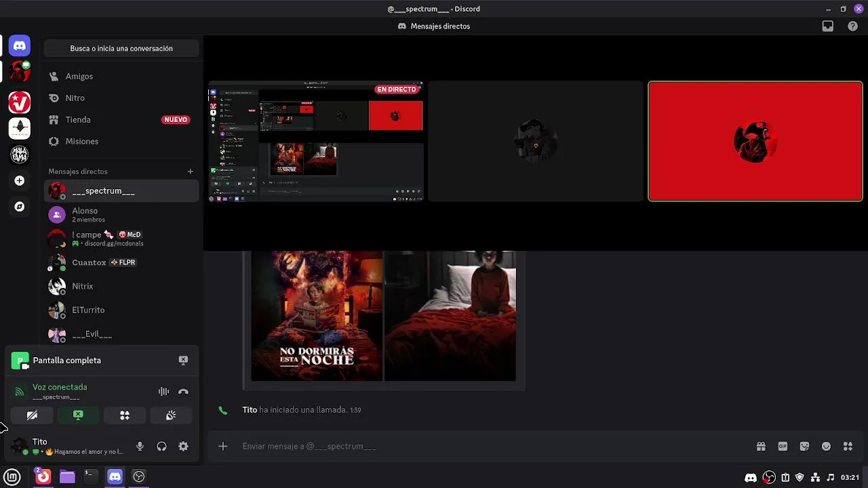This screenshot has height=488, width=868.
Task: Open the Alonso group conversation
Action: (x=121, y=215)
